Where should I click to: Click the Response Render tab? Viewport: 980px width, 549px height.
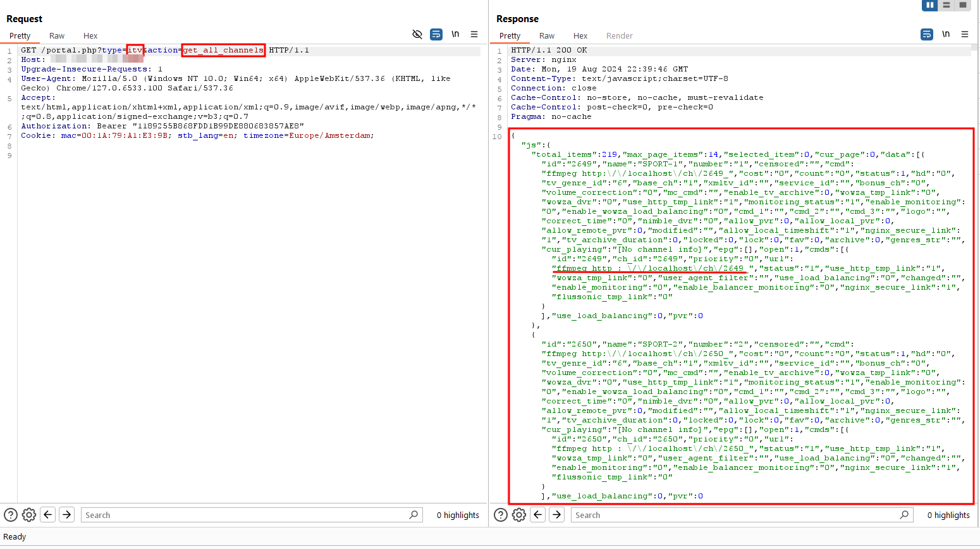619,36
